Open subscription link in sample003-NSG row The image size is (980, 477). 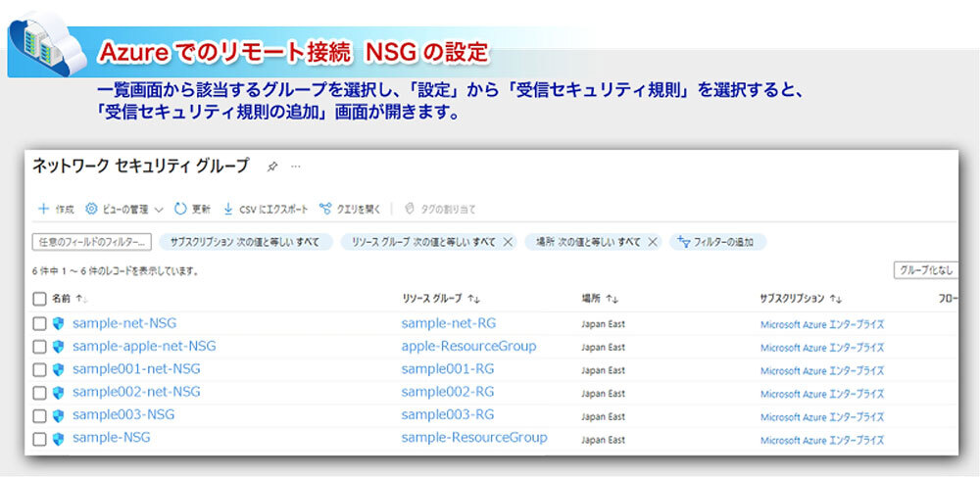coord(822,417)
